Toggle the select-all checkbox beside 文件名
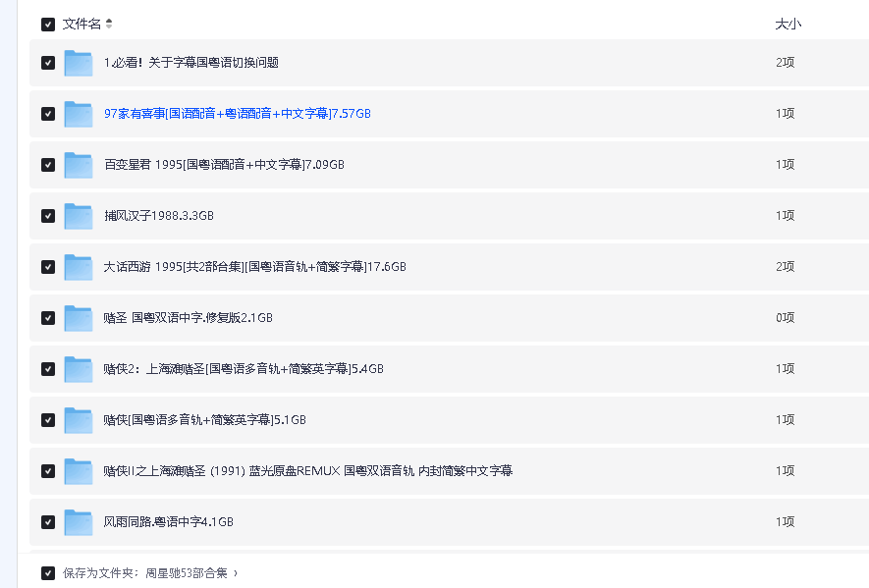Screen dimensions: 869x588 pos(48,25)
